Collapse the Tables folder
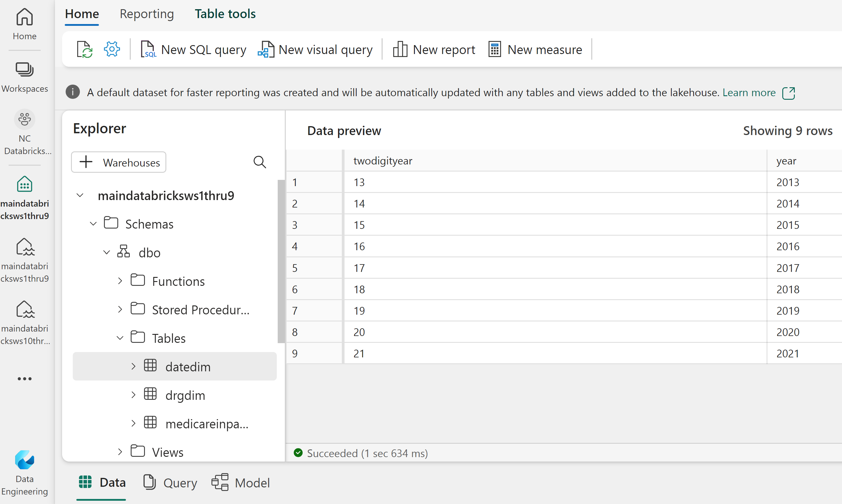This screenshot has height=504, width=842. tap(120, 338)
